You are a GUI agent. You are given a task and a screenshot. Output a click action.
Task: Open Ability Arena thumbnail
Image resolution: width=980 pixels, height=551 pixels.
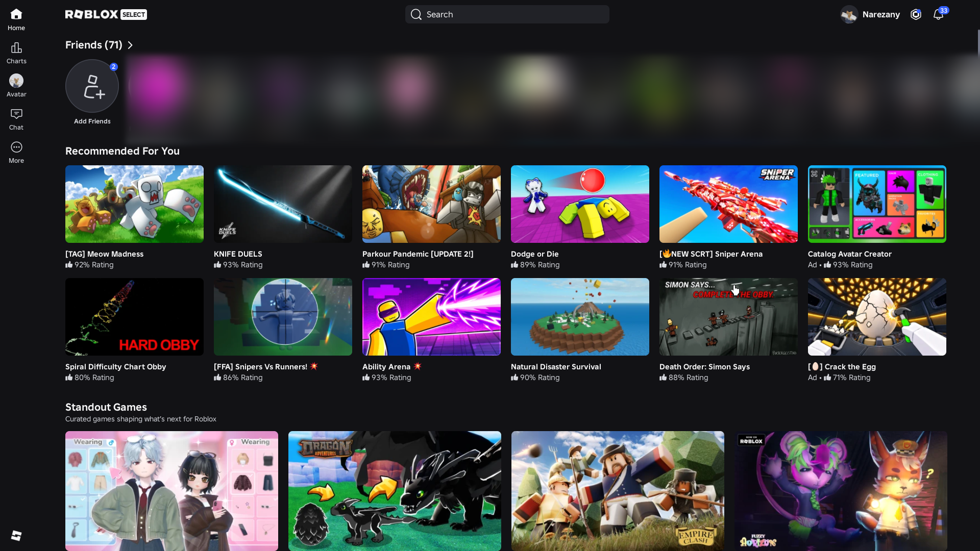pyautogui.click(x=431, y=317)
